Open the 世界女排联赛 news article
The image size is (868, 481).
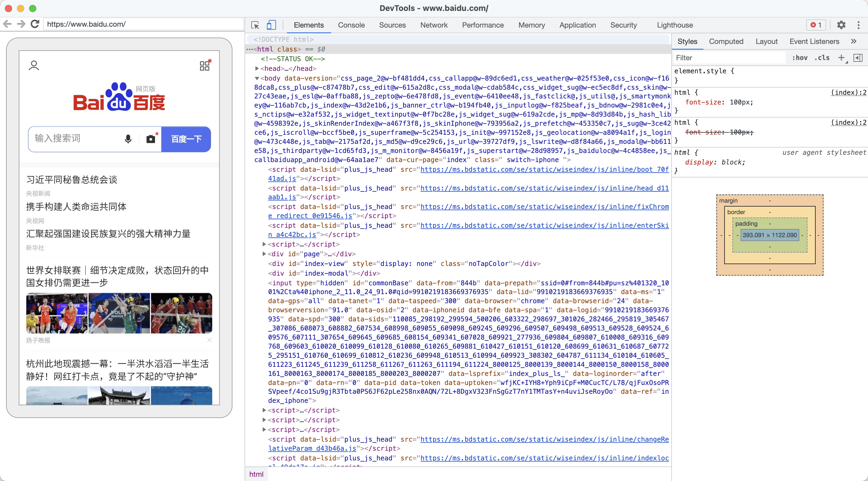click(118, 276)
